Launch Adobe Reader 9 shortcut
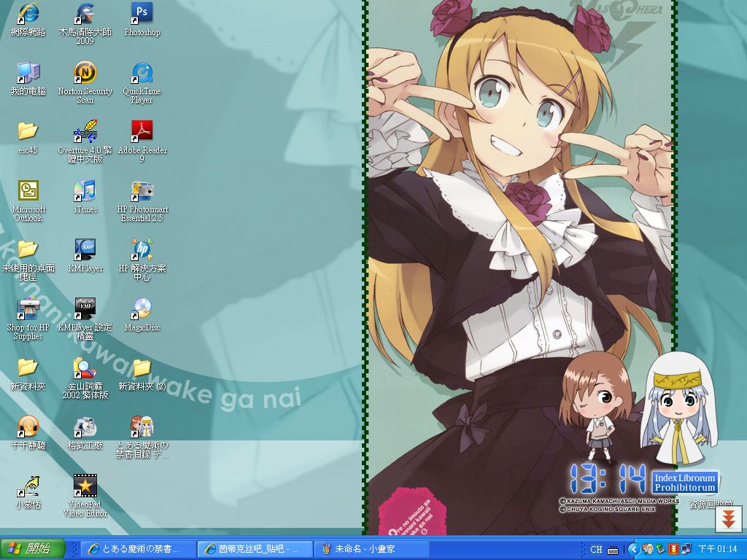The height and width of the screenshot is (560, 747). [142, 142]
